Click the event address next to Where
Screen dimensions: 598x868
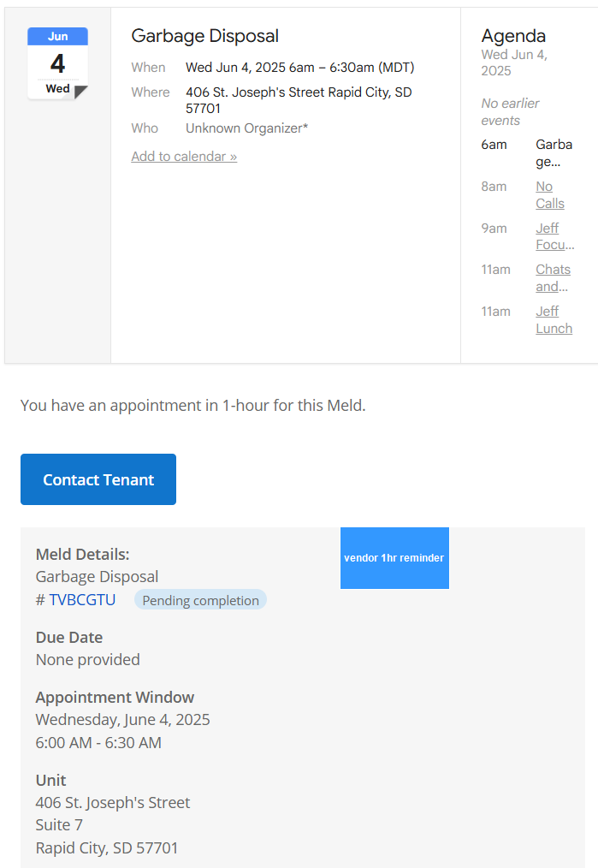299,100
